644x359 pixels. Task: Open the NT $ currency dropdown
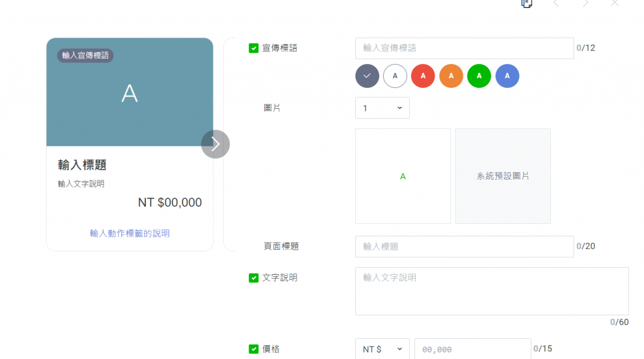pos(382,349)
